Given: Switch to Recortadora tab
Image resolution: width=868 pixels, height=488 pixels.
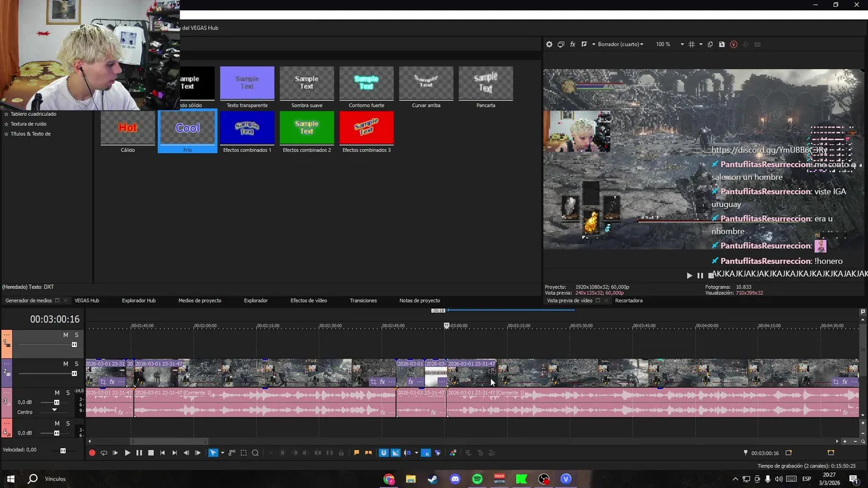Looking at the screenshot, I should [x=629, y=300].
